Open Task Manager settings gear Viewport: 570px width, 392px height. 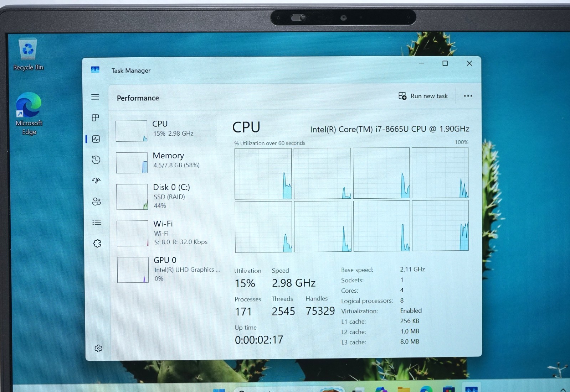coord(98,348)
